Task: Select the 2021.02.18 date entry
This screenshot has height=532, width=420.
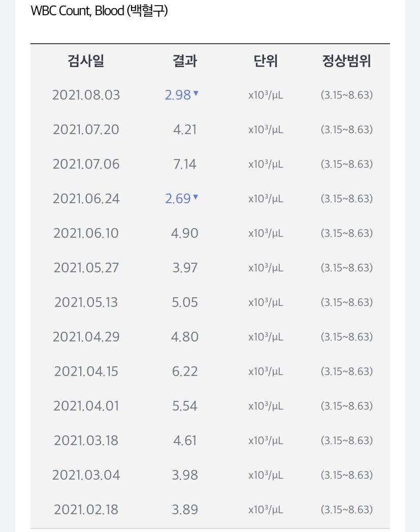Action: [86, 510]
